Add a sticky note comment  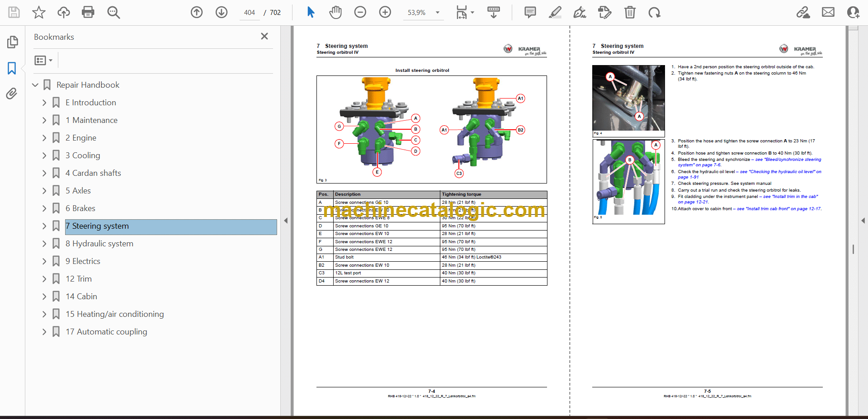(x=530, y=12)
